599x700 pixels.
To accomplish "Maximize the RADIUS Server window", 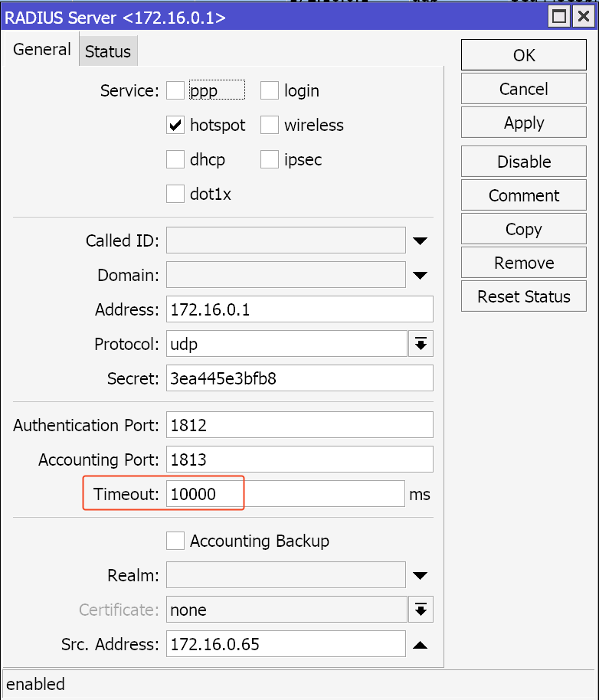I will click(x=559, y=17).
